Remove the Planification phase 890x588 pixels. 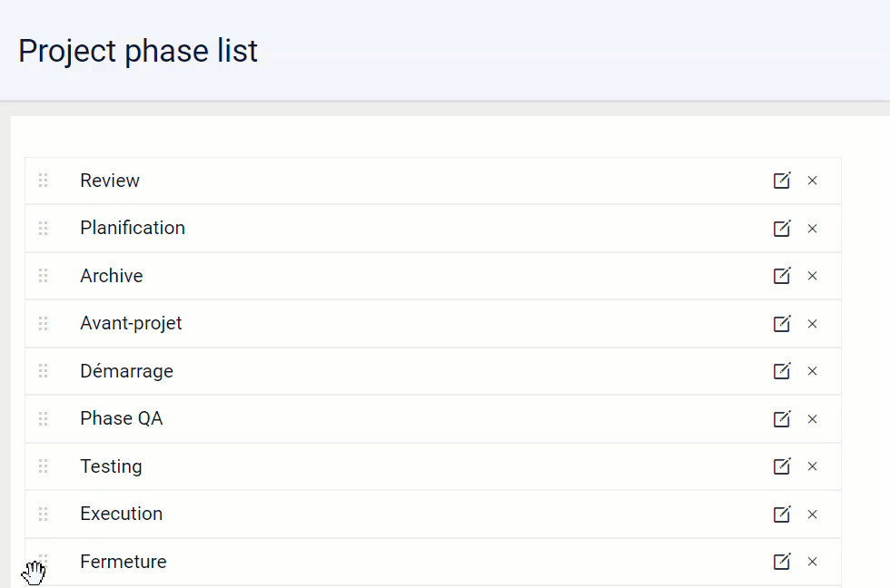[812, 229]
